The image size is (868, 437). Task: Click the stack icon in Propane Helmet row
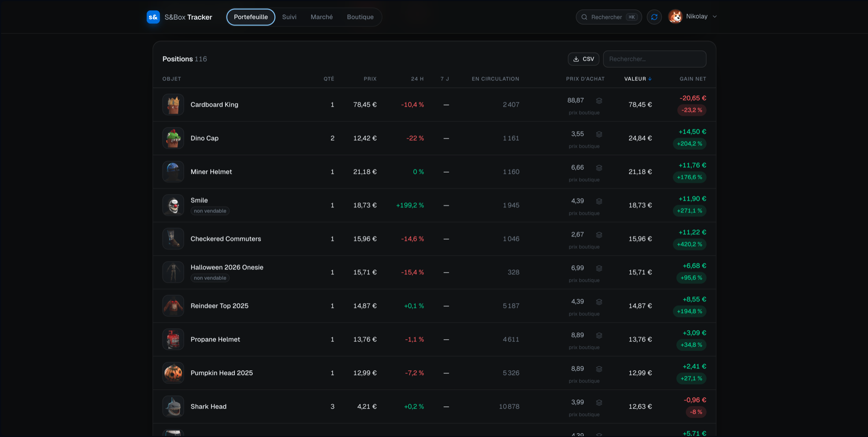pos(599,335)
